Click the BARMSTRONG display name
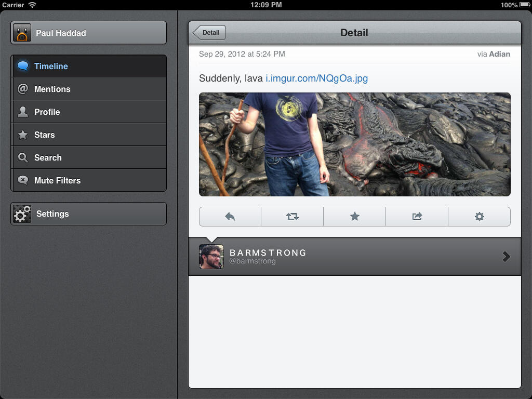 point(268,253)
